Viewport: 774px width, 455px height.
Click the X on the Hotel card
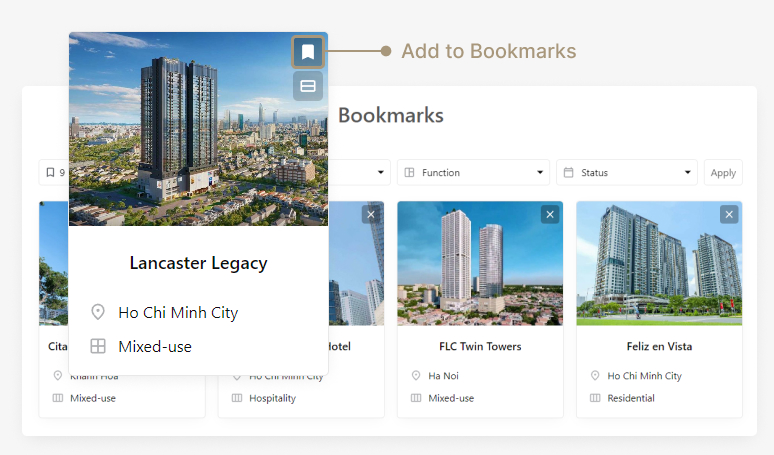(x=370, y=214)
